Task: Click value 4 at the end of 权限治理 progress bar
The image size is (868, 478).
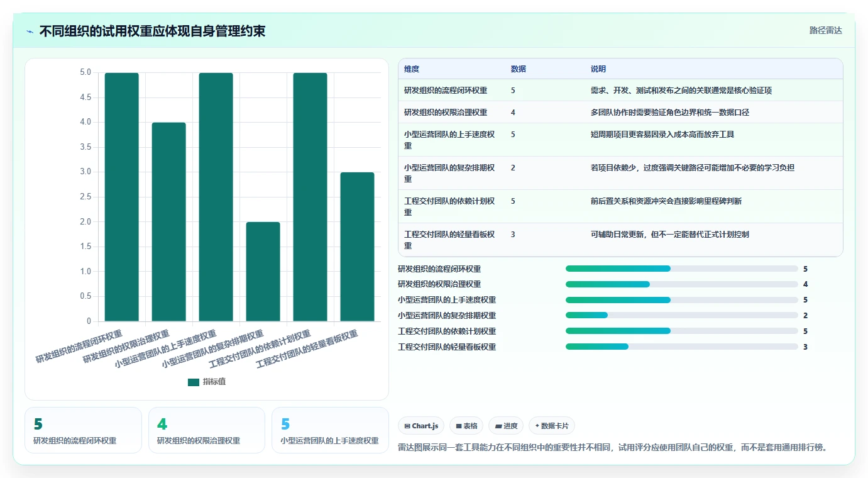Action: pos(805,284)
